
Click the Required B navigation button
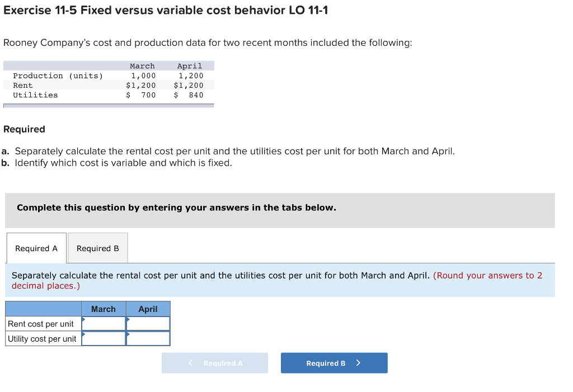(x=334, y=363)
